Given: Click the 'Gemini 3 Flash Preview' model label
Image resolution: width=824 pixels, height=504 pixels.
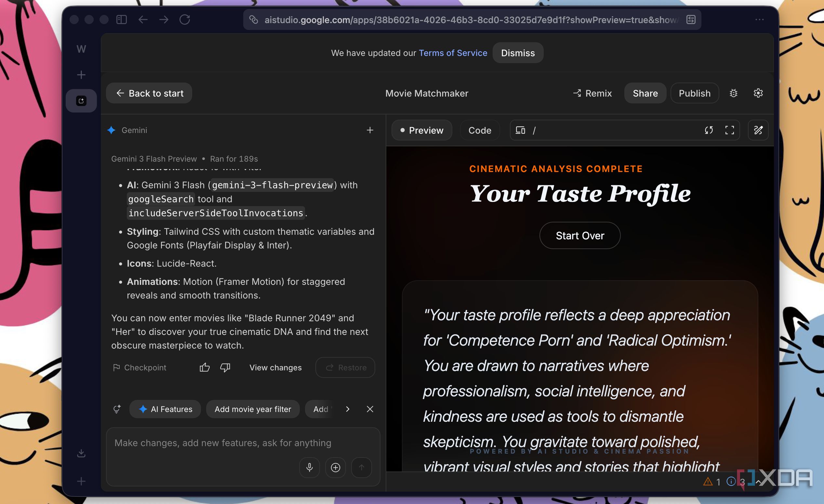Looking at the screenshot, I should [154, 159].
